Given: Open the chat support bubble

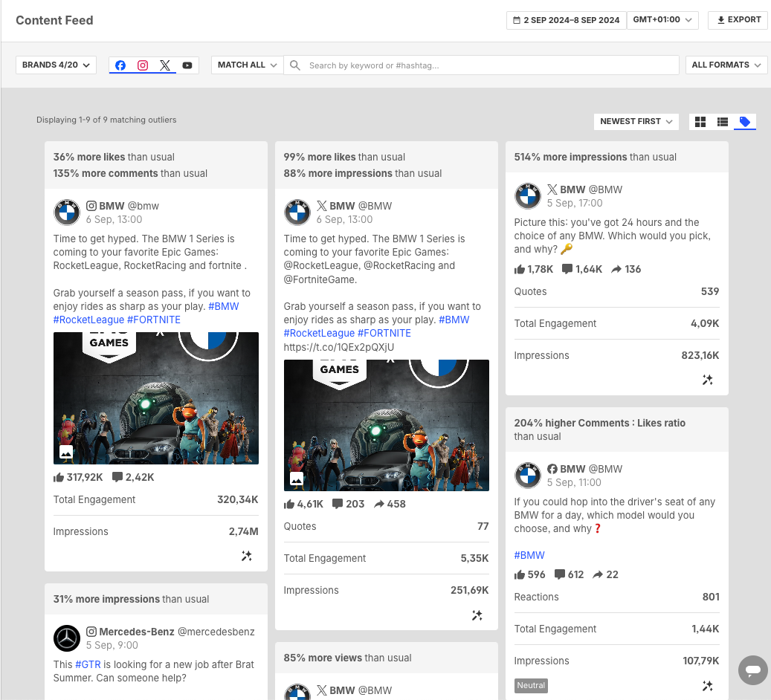Looking at the screenshot, I should click(753, 670).
